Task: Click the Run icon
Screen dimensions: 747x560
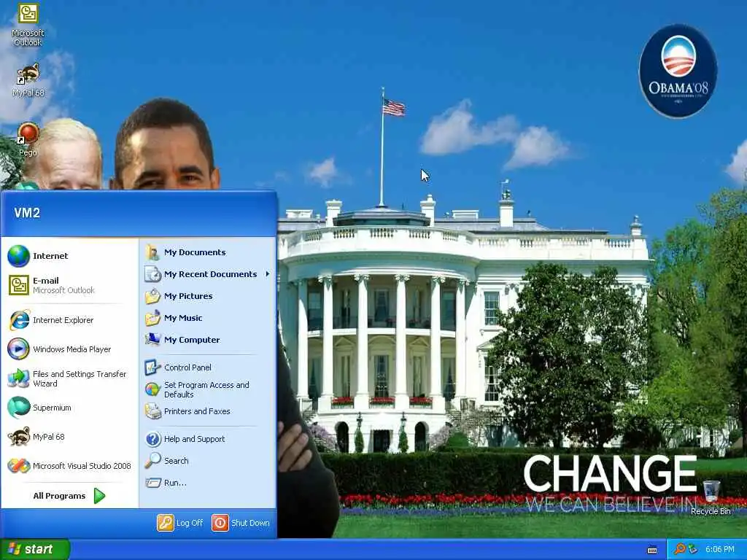Action: pos(152,483)
